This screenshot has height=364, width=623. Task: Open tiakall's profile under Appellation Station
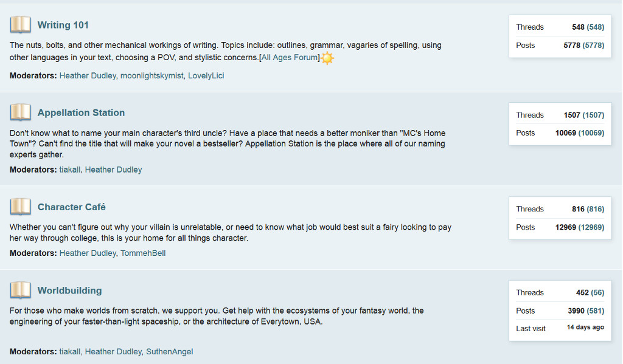(69, 170)
